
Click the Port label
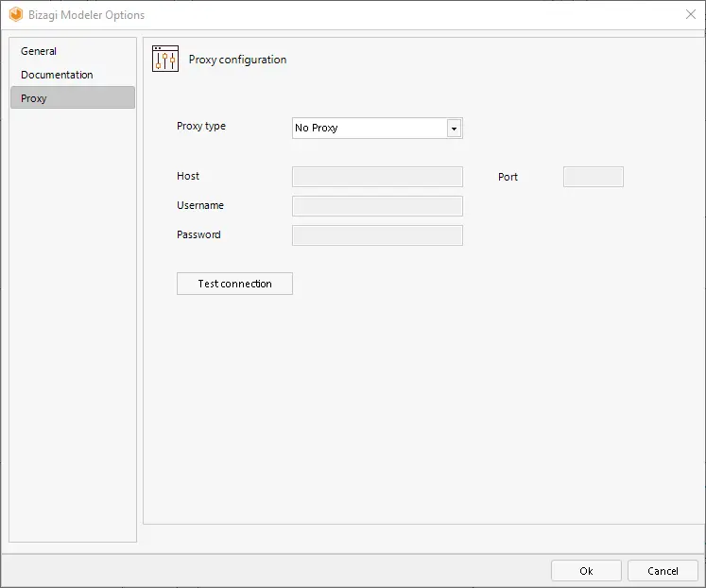point(508,177)
